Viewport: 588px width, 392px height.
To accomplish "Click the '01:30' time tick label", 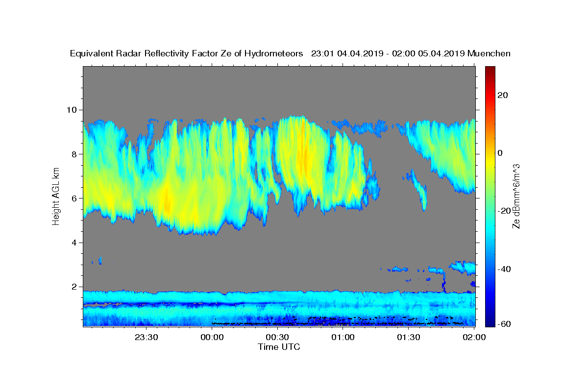I will [x=408, y=337].
